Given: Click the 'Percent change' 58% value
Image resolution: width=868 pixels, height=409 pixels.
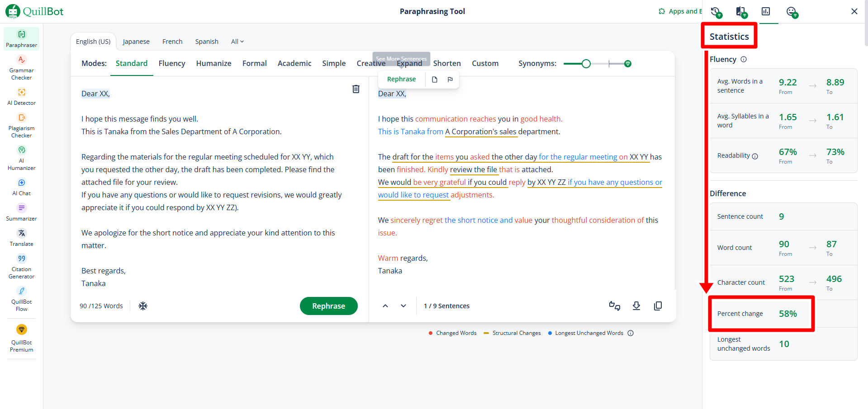Looking at the screenshot, I should click(x=788, y=314).
